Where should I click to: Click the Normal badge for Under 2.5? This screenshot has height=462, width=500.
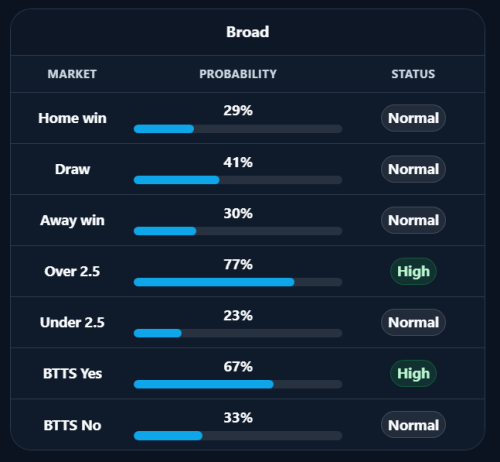coord(413,322)
